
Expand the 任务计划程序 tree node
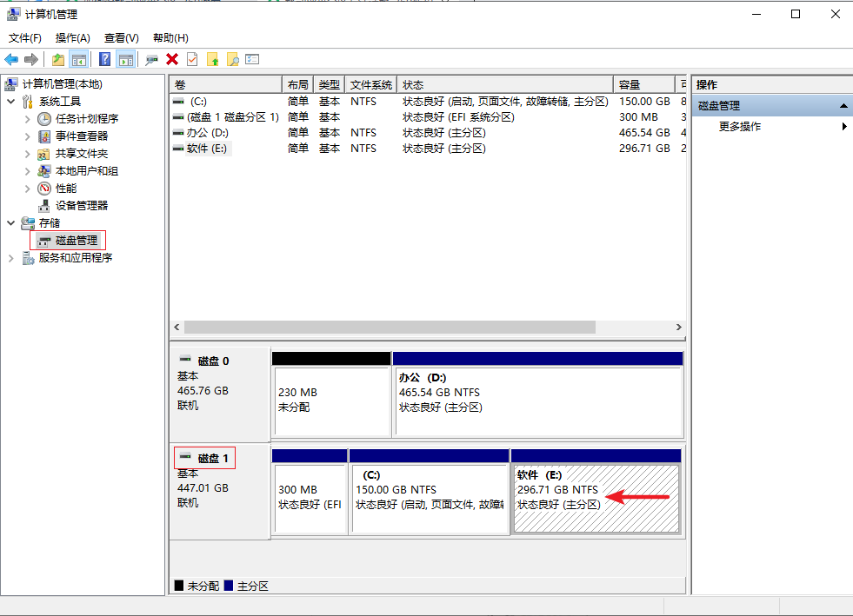point(28,119)
